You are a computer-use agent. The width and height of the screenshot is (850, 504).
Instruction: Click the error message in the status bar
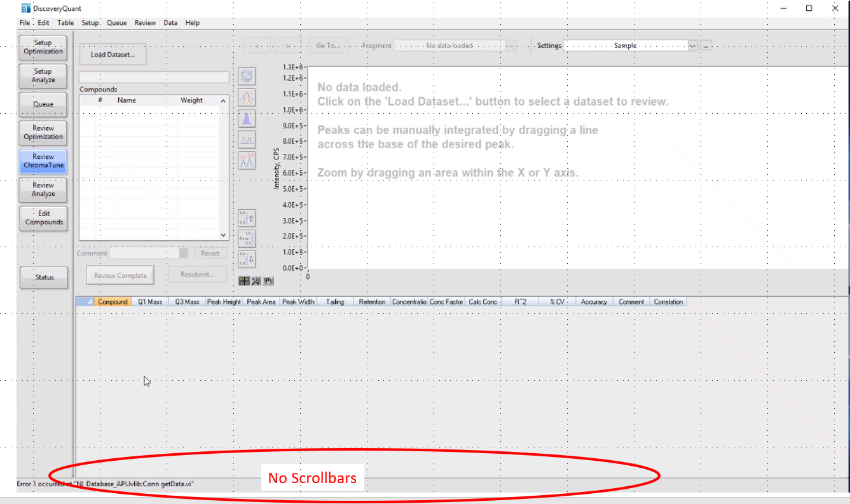(105, 484)
